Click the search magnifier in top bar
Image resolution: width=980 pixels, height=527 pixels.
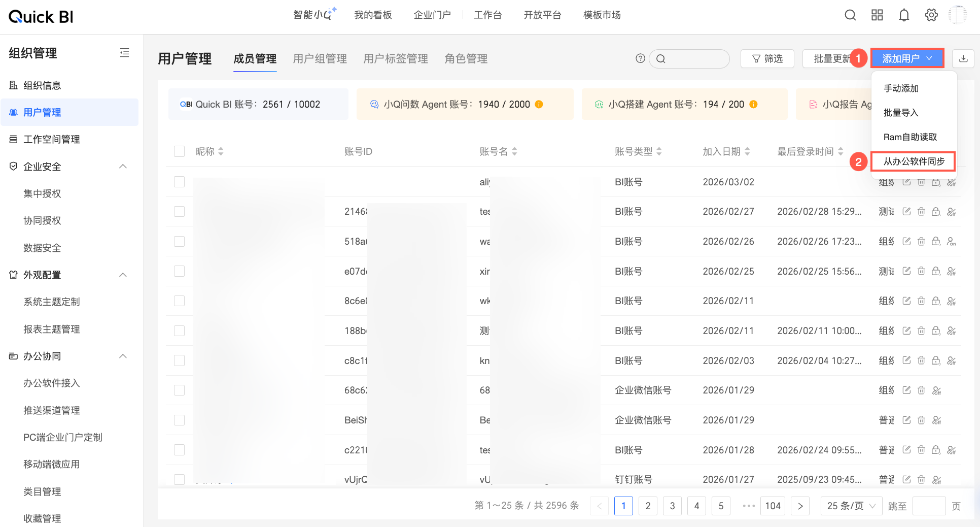[x=850, y=15]
